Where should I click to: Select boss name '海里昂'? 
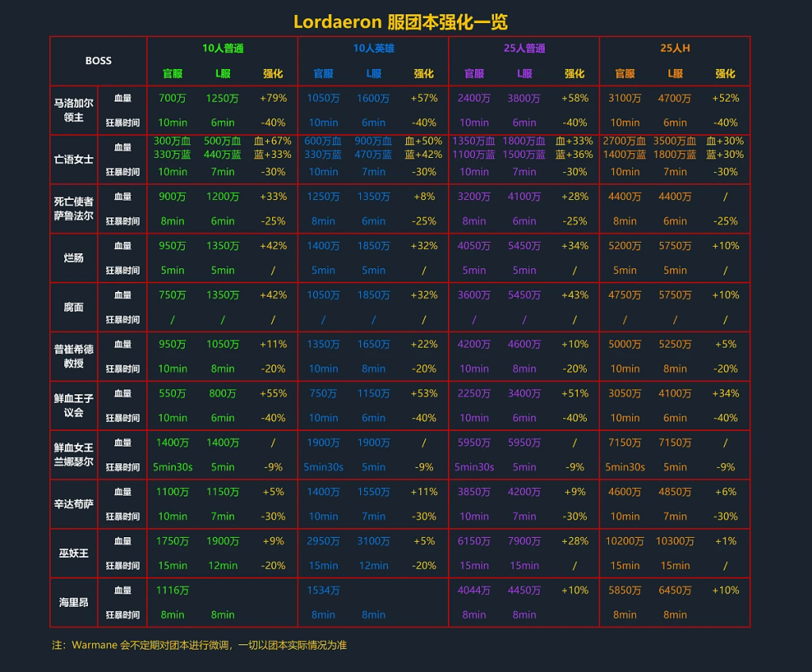[x=74, y=602]
